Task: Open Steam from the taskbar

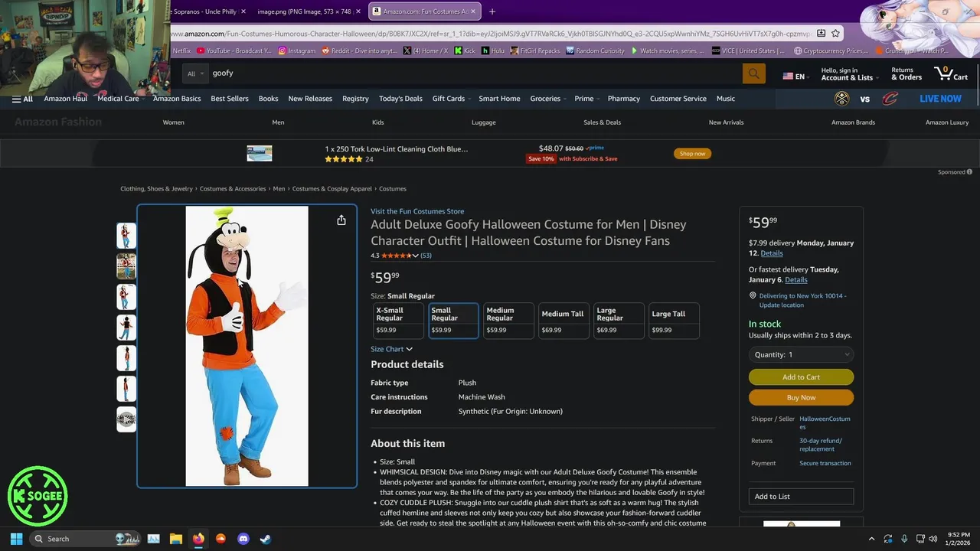Action: click(265, 539)
